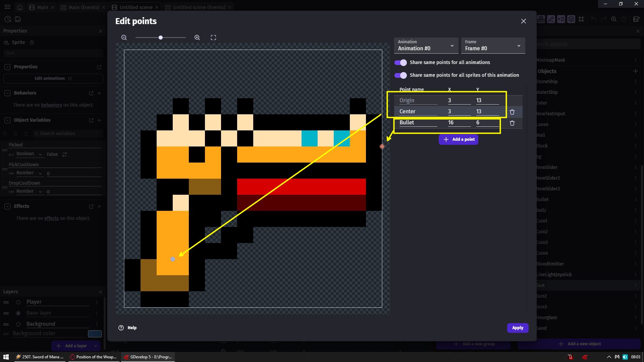Viewport: 644px width, 362px height.
Task: Open the main hamburger menu
Action: [x=7, y=7]
